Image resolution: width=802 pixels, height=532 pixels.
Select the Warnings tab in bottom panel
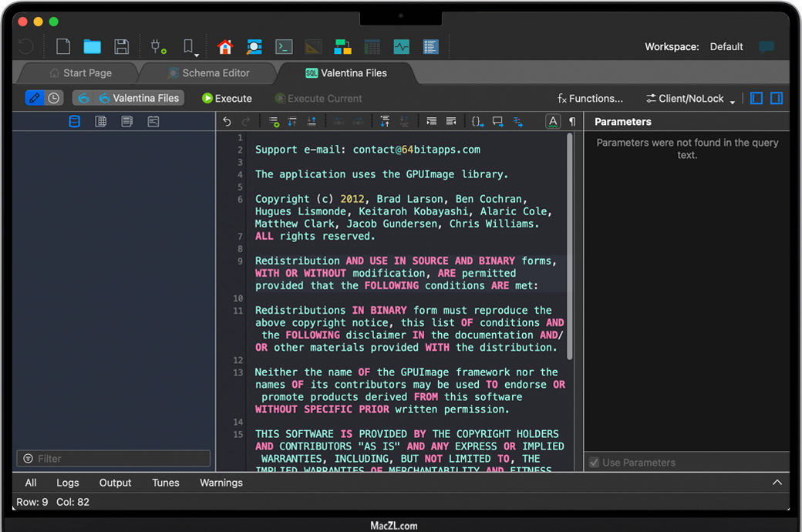click(221, 483)
